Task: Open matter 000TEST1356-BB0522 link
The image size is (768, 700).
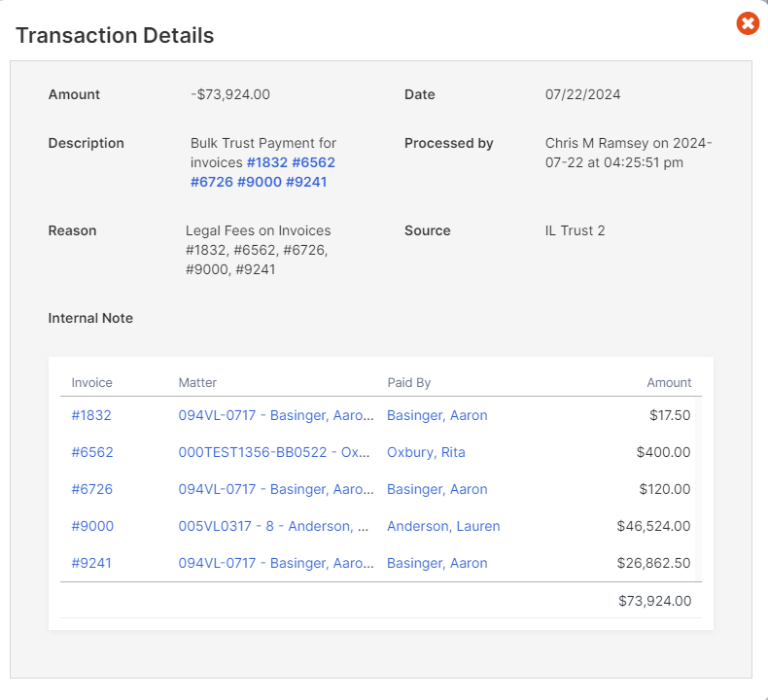Action: (274, 452)
